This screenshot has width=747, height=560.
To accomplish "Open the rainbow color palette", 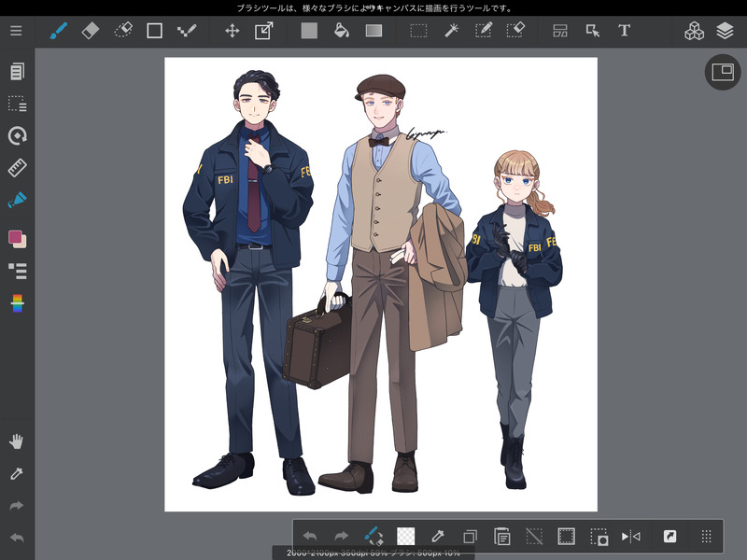I will click(17, 303).
